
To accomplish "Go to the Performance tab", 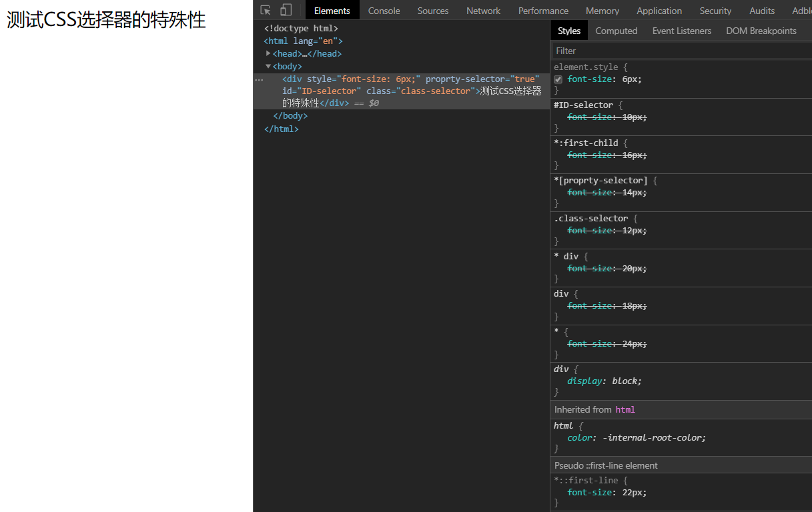I will (x=543, y=11).
